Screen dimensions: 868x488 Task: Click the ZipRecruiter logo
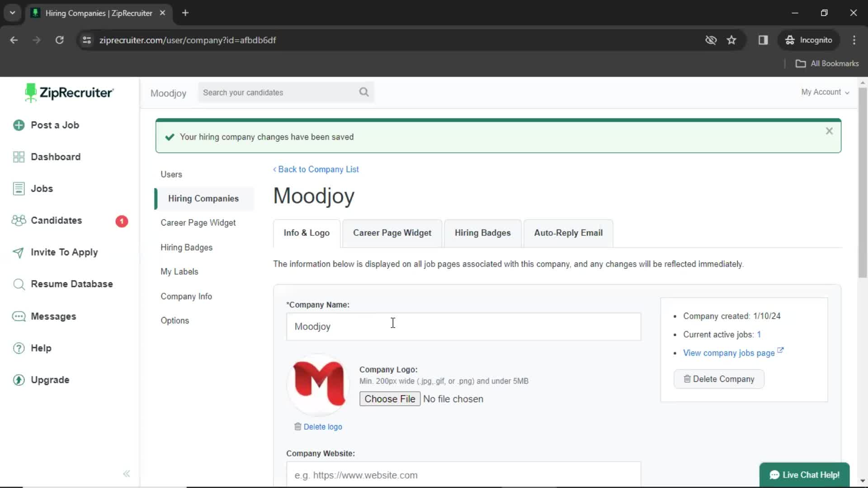tap(69, 93)
